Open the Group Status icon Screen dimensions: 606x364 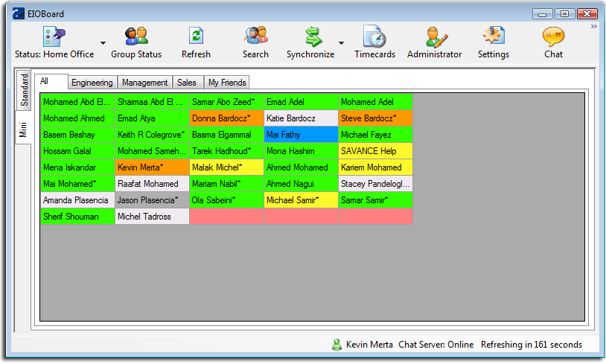136,36
